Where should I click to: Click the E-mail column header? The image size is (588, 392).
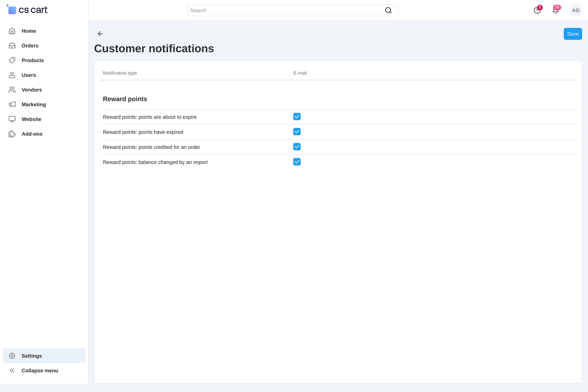[300, 73]
